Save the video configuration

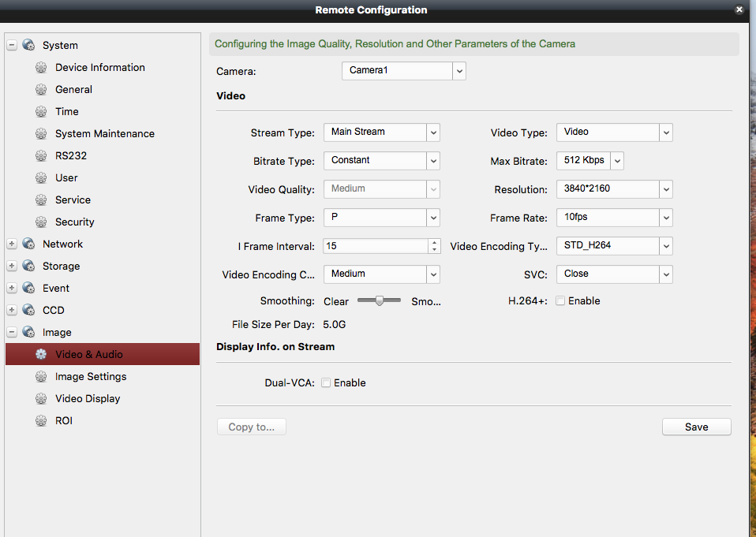tap(696, 427)
